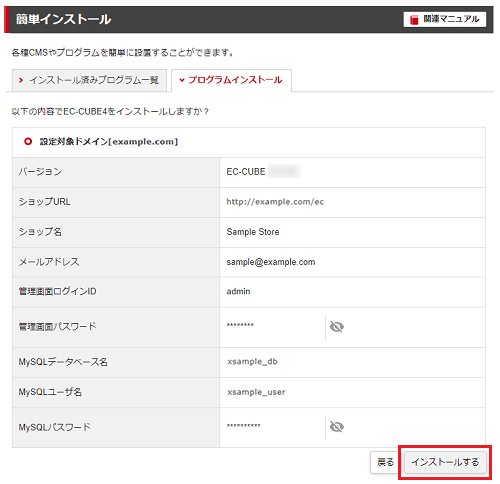Image resolution: width=500 pixels, height=484 pixels.
Task: Select the プログラムインストール tab
Action: (231, 80)
